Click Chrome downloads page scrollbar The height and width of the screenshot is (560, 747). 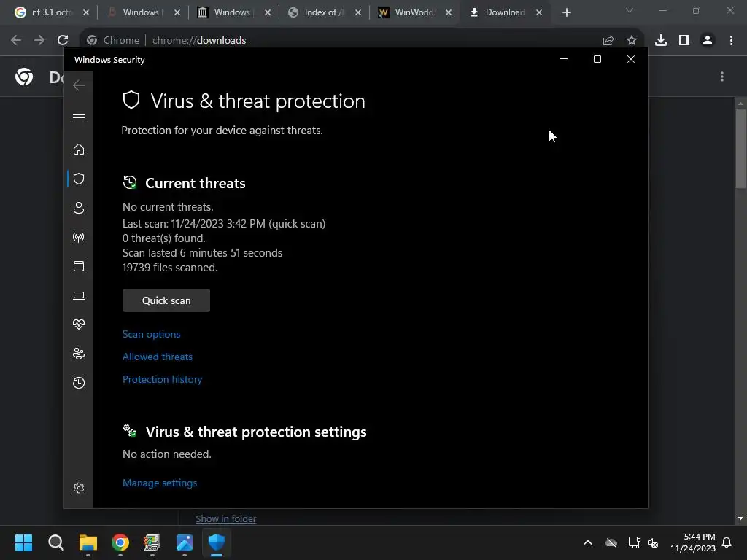[x=740, y=149]
